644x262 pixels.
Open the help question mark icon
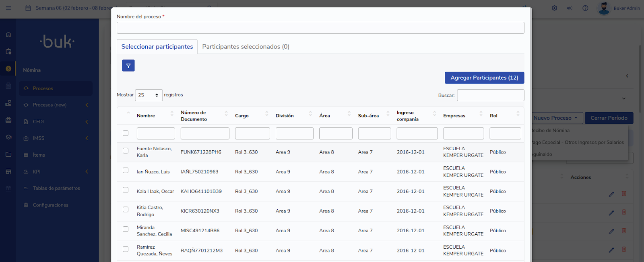(x=585, y=8)
